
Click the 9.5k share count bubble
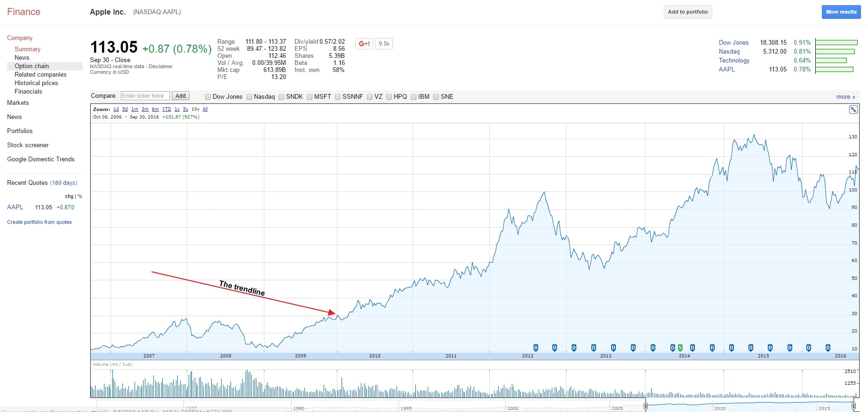click(384, 44)
